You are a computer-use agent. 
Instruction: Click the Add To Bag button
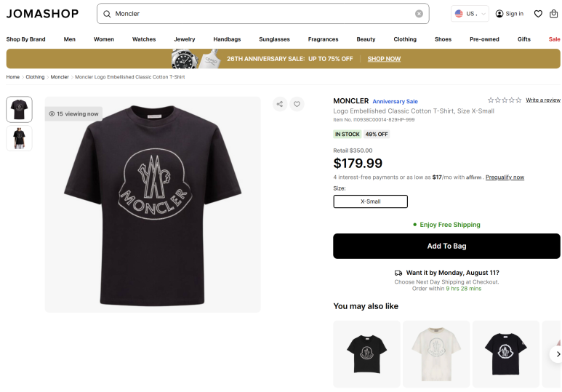446,246
